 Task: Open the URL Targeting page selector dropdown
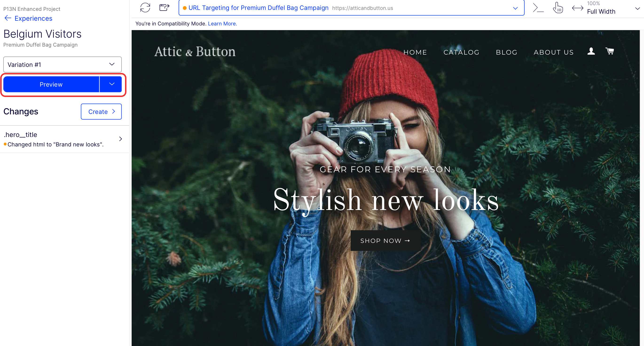(515, 8)
